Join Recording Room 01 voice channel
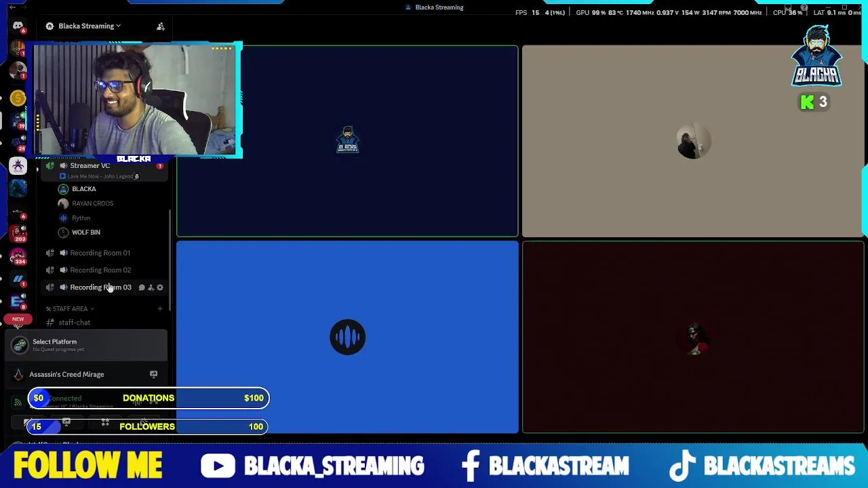The width and height of the screenshot is (868, 488). coord(100,253)
